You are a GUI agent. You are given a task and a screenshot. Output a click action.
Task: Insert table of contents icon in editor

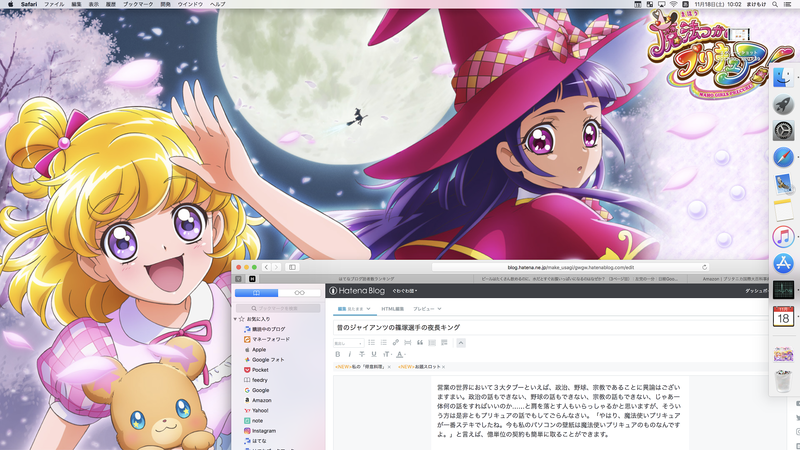coord(432,342)
